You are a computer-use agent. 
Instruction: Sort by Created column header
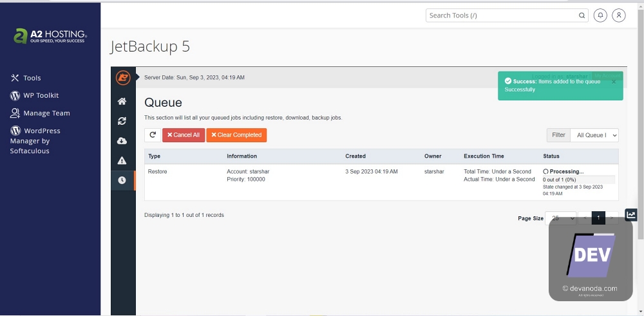[x=355, y=156]
